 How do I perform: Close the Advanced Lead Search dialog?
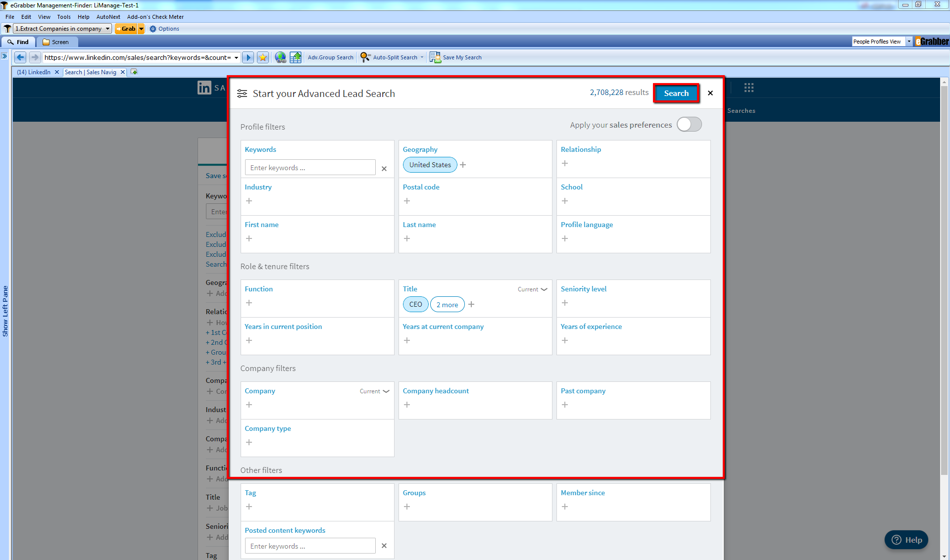710,93
